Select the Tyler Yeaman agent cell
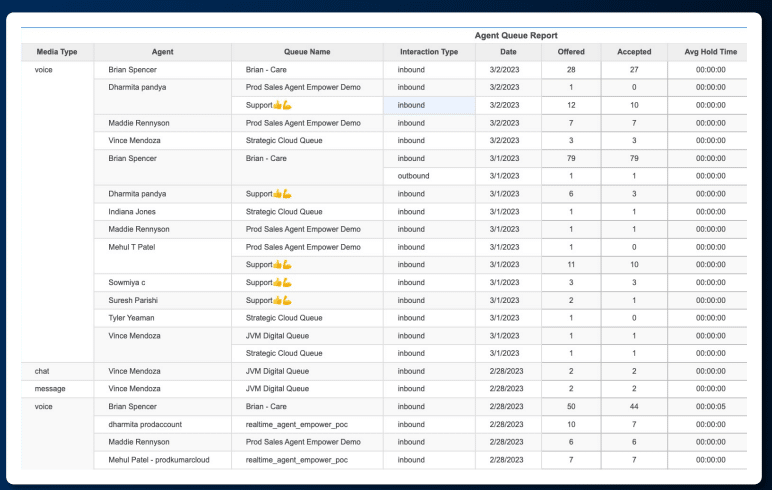772x490 pixels. [162, 318]
